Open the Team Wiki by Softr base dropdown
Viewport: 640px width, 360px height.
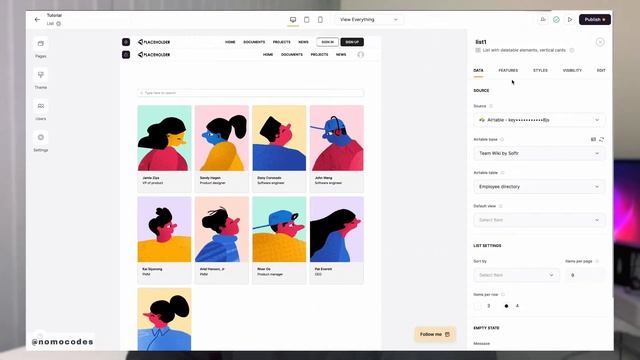pyautogui.click(x=539, y=153)
